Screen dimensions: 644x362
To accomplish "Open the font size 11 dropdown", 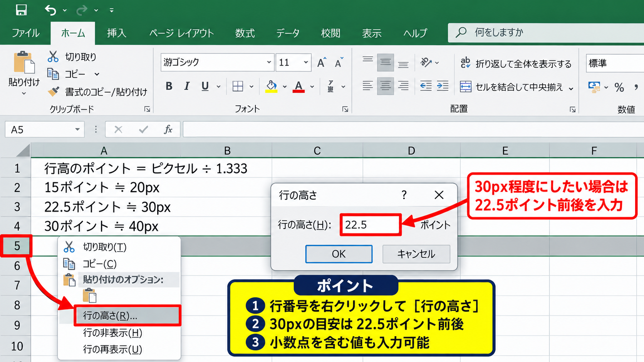I will coord(306,62).
